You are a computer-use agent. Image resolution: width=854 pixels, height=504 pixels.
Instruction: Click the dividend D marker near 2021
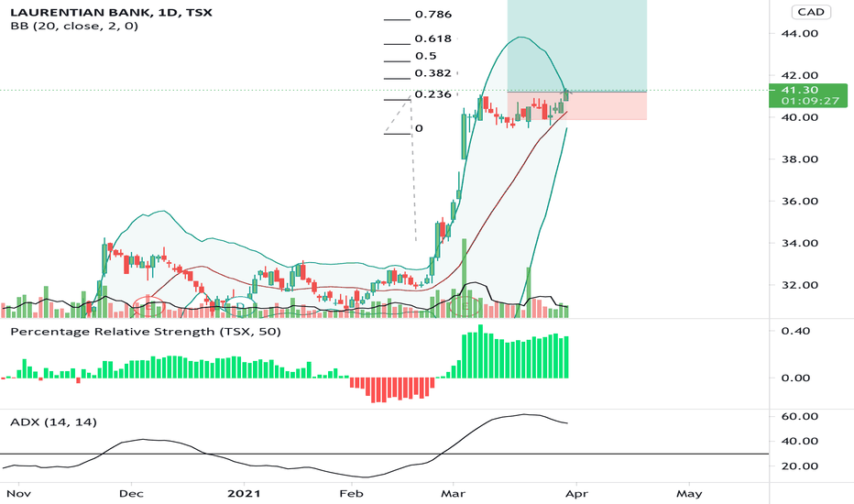240,307
